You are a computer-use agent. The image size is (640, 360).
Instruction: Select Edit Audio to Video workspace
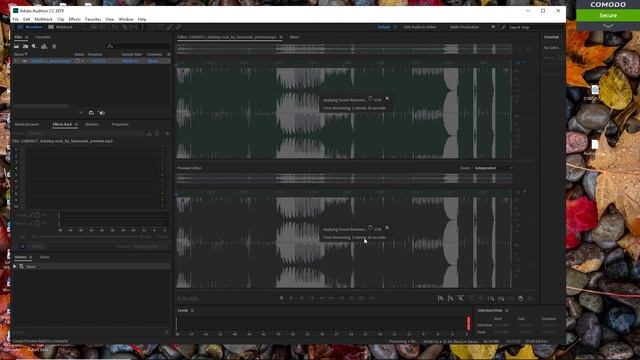tap(420, 27)
